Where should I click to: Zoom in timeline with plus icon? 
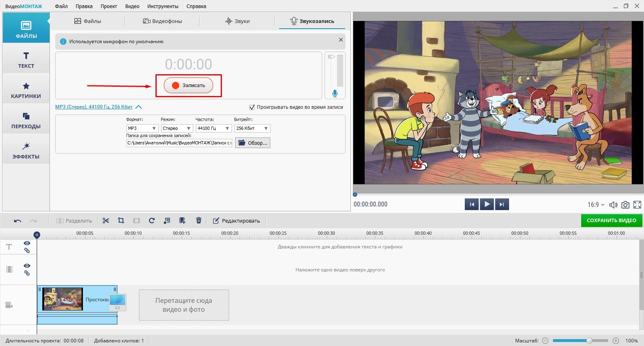[x=616, y=341]
